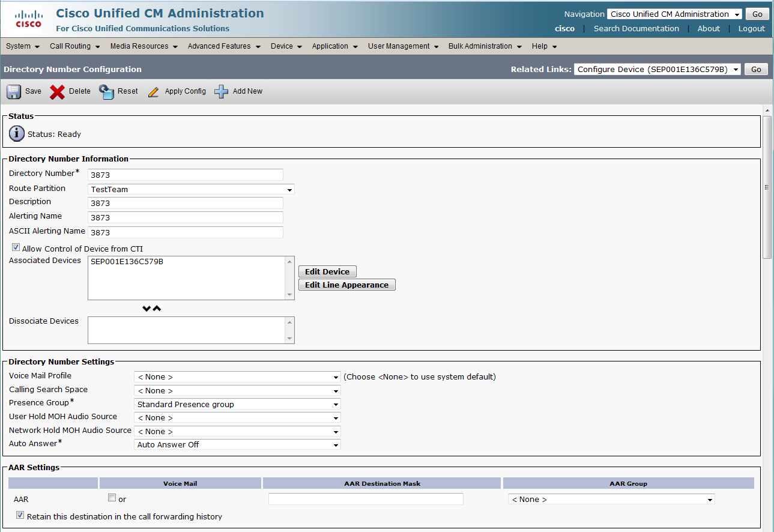
Task: Click the Reset phone icon
Action: point(106,92)
